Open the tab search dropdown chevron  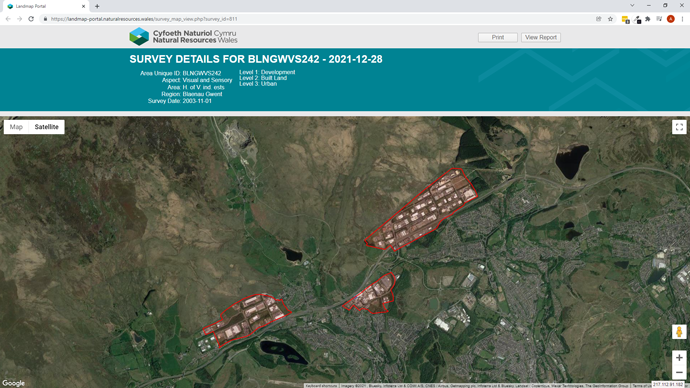(632, 6)
